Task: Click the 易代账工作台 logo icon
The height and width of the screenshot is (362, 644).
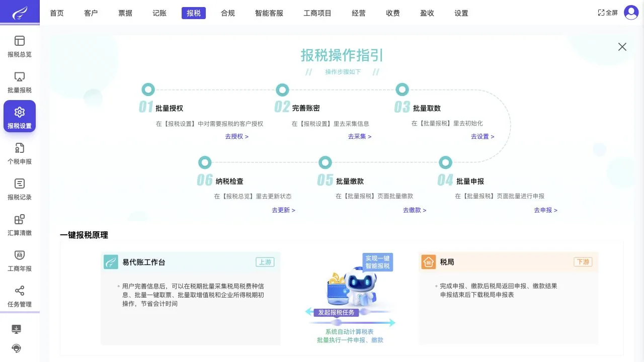Action: (111, 262)
